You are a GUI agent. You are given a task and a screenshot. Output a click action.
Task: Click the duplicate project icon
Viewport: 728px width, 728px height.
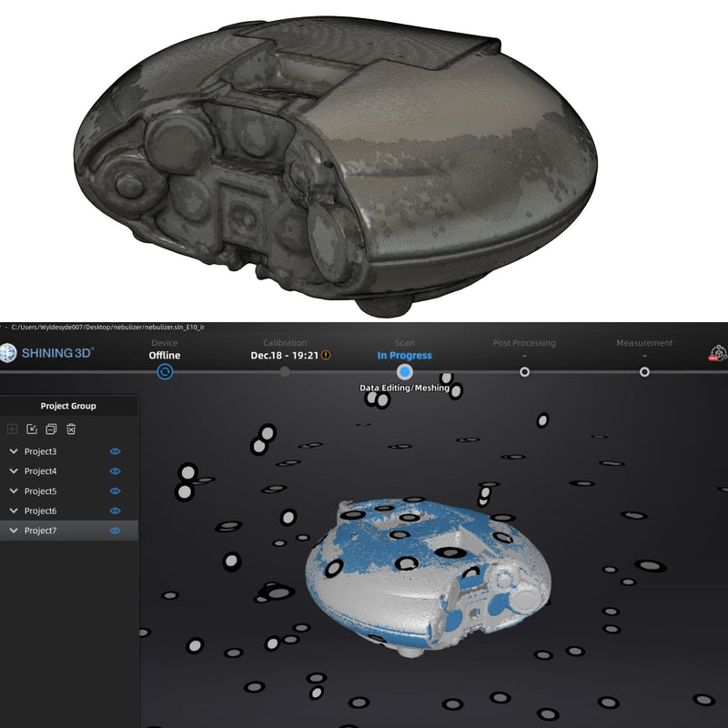[x=51, y=429]
